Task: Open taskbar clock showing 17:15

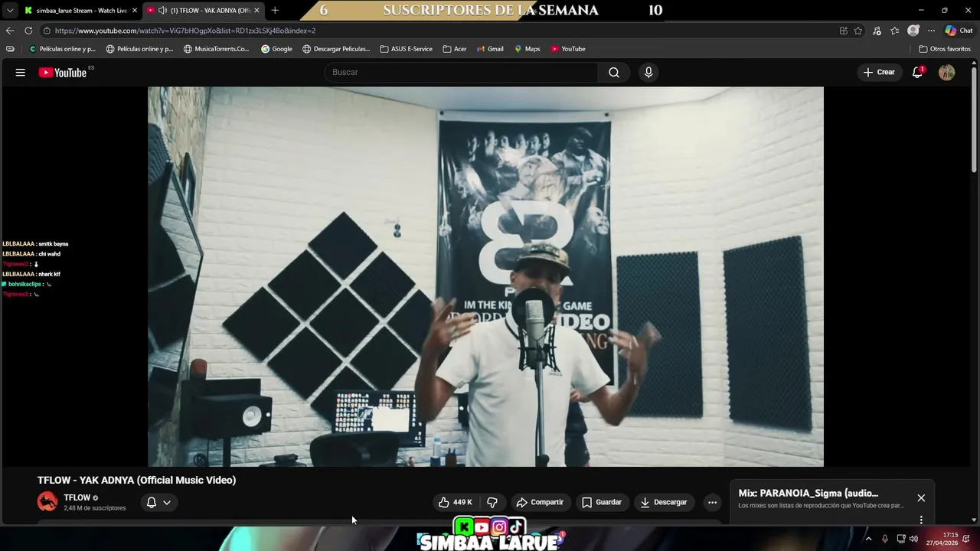Action: [x=942, y=539]
